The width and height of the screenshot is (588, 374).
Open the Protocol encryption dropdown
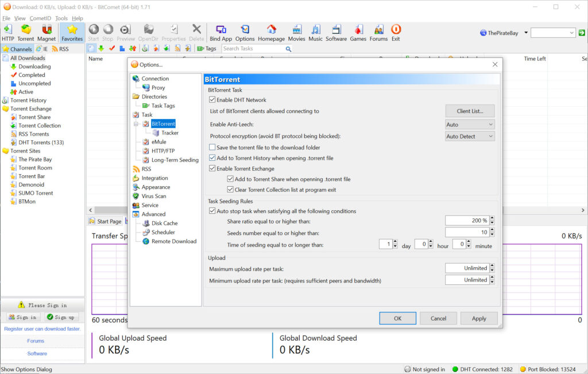(x=469, y=137)
